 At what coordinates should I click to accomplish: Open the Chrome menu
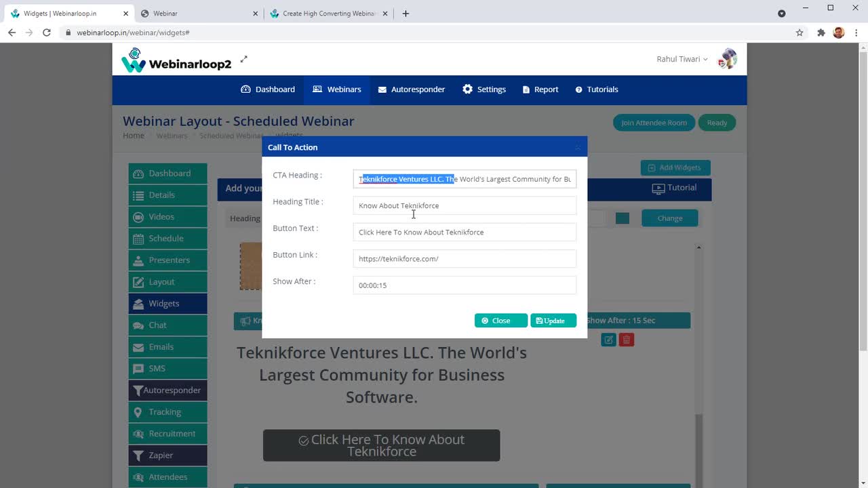point(856,33)
